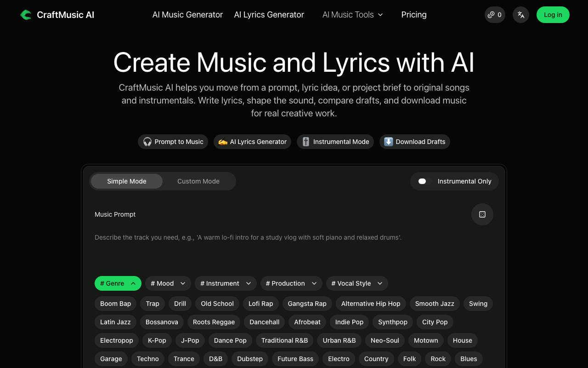Viewport: 588px width, 368px height.
Task: Select the Neo-Soul genre tag
Action: [x=385, y=340]
